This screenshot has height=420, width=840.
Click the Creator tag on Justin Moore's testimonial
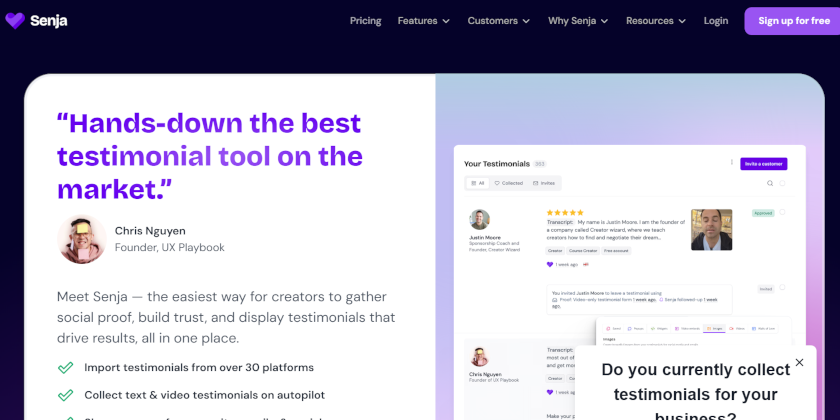555,251
